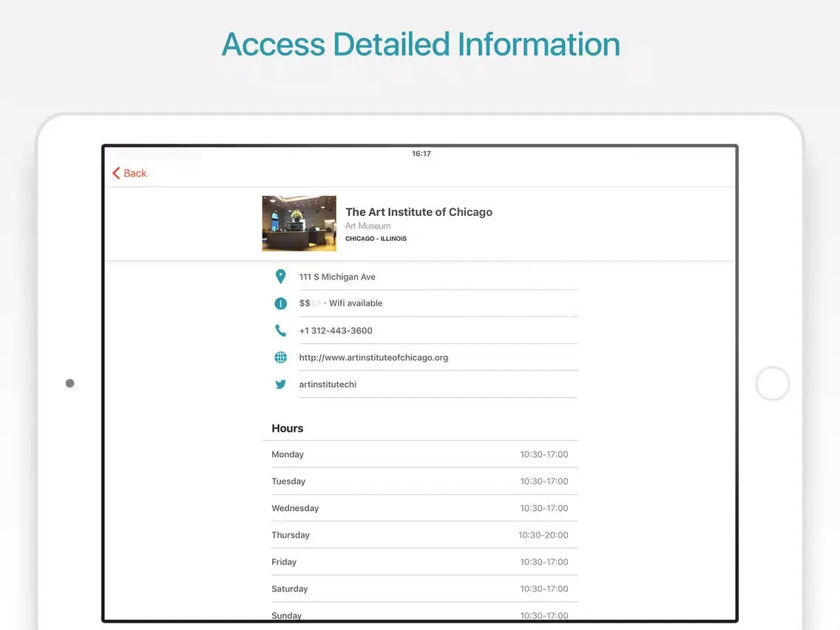Select the Friday hours row
This screenshot has width=840, height=630.
tap(420, 561)
